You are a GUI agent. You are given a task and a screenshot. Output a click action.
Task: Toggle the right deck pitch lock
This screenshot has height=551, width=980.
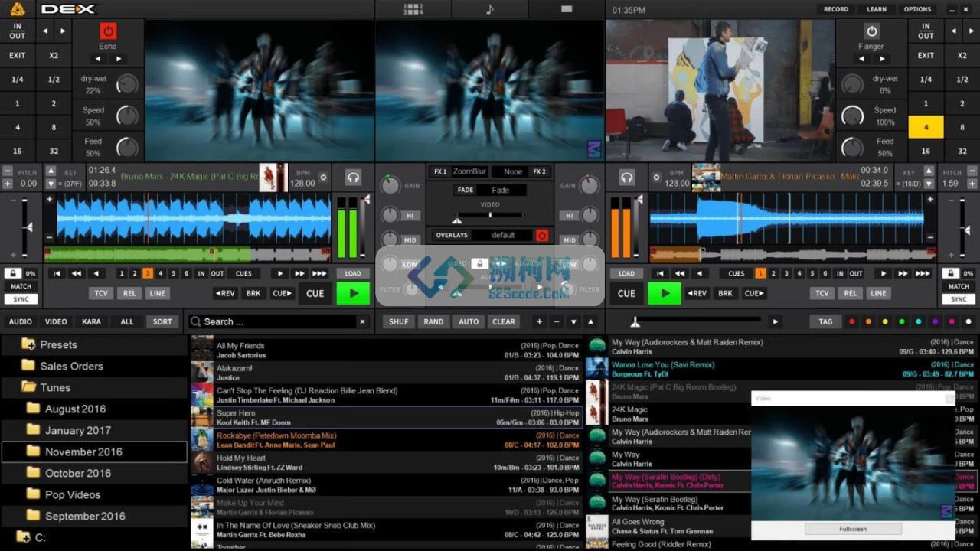point(951,273)
